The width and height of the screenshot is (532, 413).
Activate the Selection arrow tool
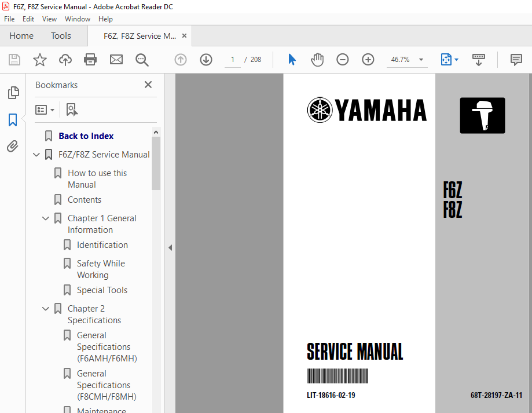(x=292, y=60)
